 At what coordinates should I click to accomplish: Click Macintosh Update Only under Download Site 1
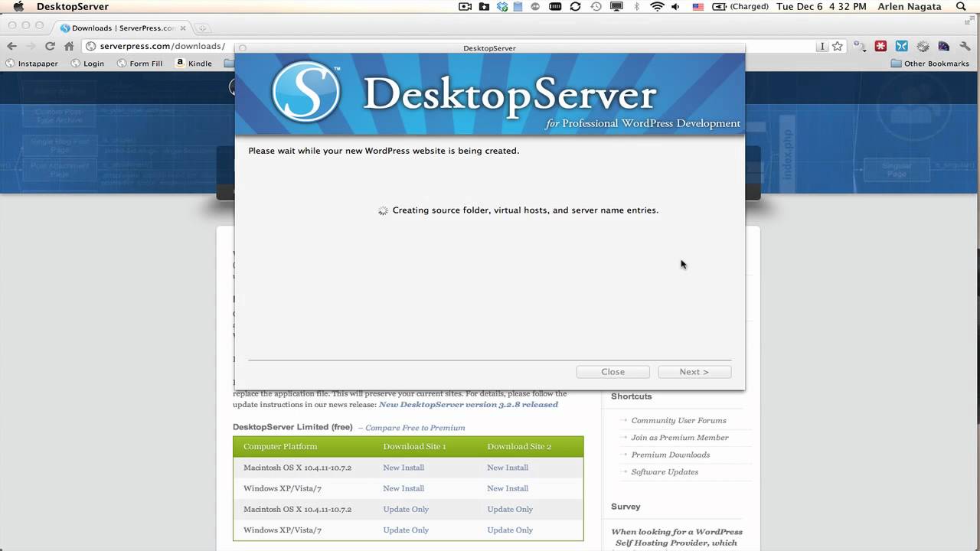coord(406,509)
